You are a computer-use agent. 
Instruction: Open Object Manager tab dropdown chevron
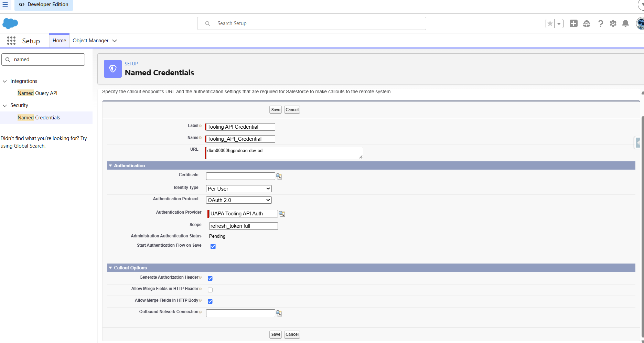click(115, 41)
